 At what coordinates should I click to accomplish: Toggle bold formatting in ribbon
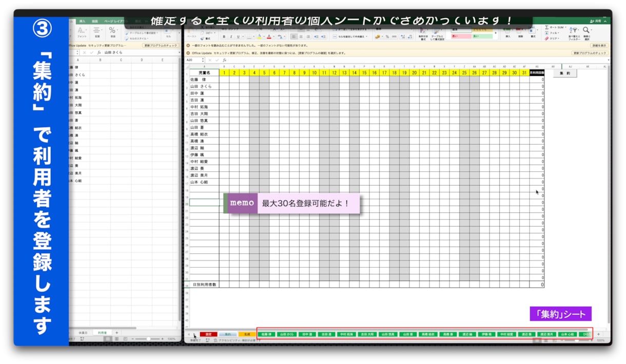[x=224, y=37]
